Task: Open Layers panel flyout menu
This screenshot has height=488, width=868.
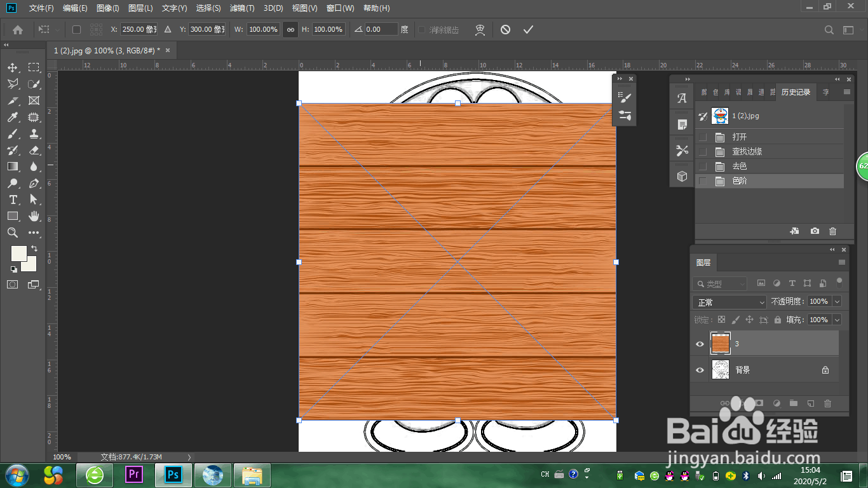Action: point(841,262)
